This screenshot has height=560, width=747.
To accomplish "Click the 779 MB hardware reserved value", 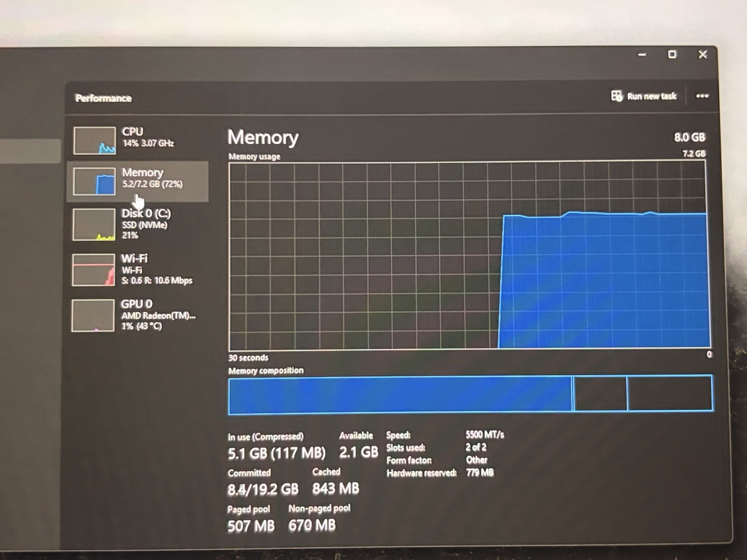I will click(x=479, y=473).
